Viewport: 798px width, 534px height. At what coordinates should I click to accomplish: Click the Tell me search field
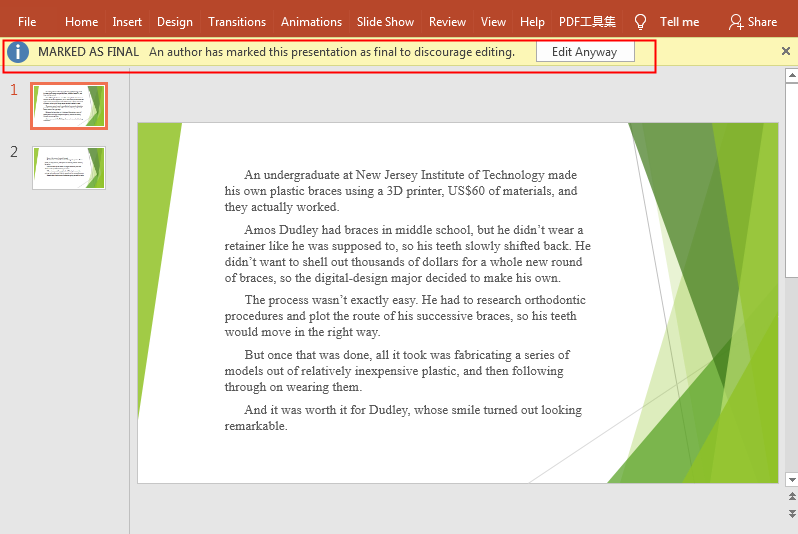tap(679, 22)
